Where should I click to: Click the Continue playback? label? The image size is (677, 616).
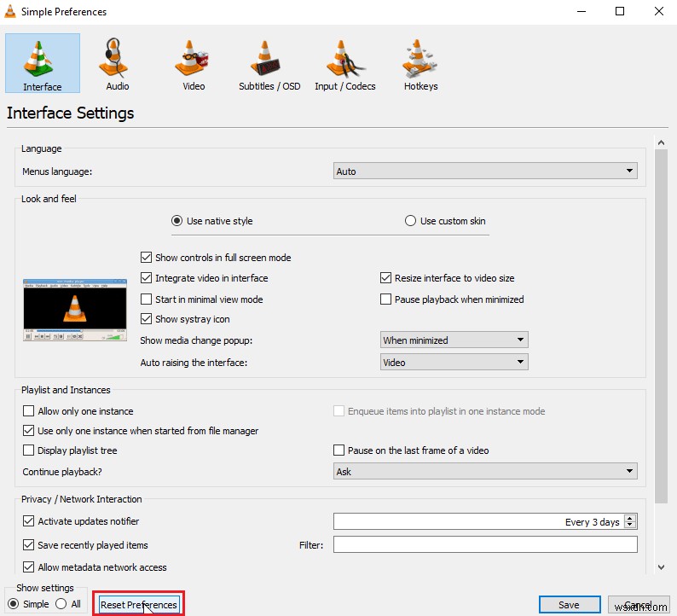pos(62,472)
